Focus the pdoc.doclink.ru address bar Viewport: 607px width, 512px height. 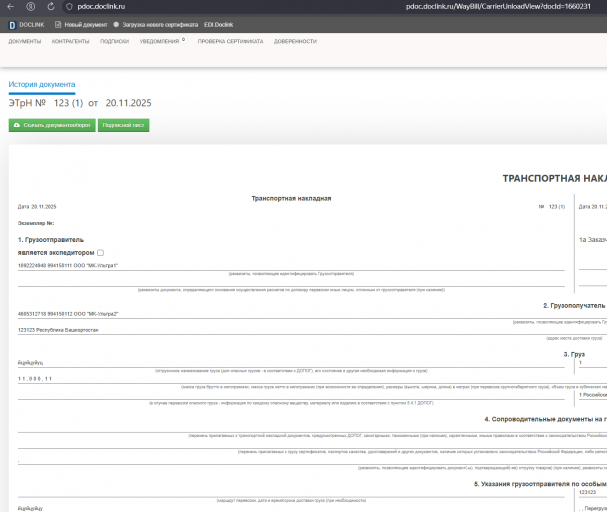pyautogui.click(x=101, y=7)
